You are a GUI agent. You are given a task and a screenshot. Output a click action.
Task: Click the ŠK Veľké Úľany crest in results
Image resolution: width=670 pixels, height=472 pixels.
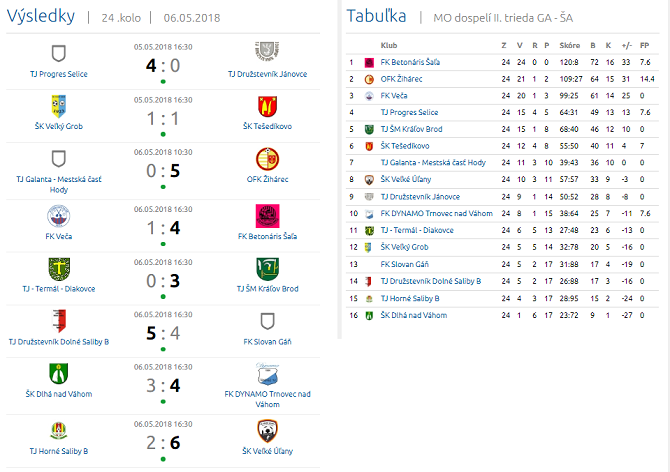point(267,430)
